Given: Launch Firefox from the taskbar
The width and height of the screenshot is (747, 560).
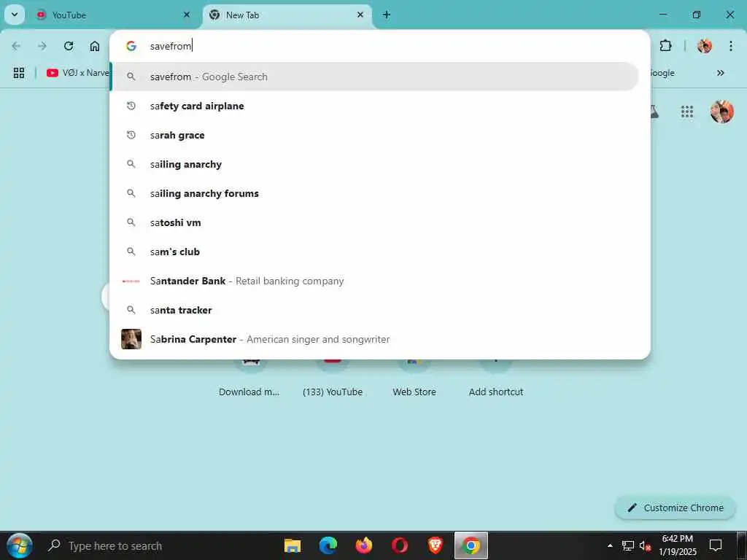Looking at the screenshot, I should tap(363, 545).
